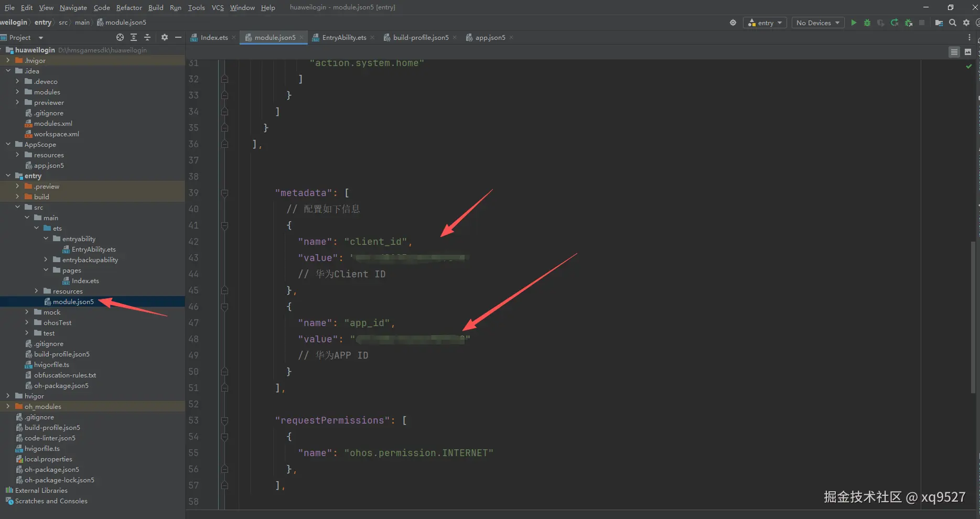This screenshot has width=980, height=519.
Task: Switch editor to preview image view mode
Action: 968,52
